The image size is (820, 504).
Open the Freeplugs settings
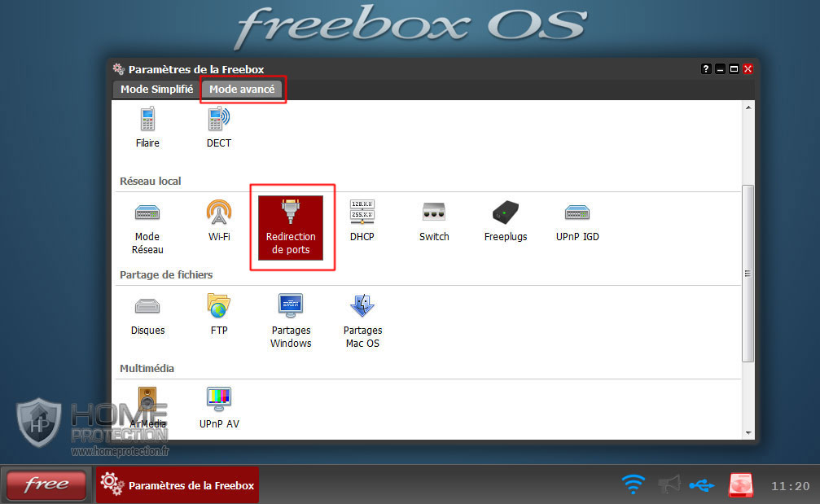point(506,221)
